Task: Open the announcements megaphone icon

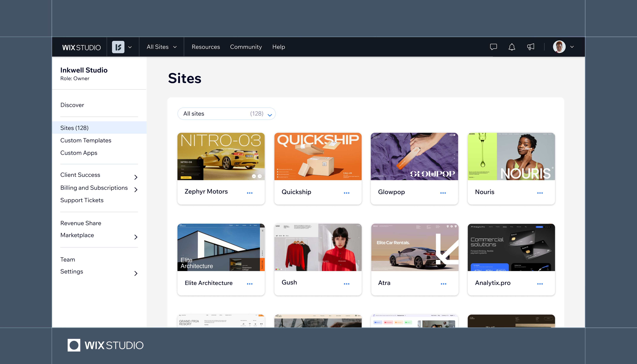Action: 530,47
